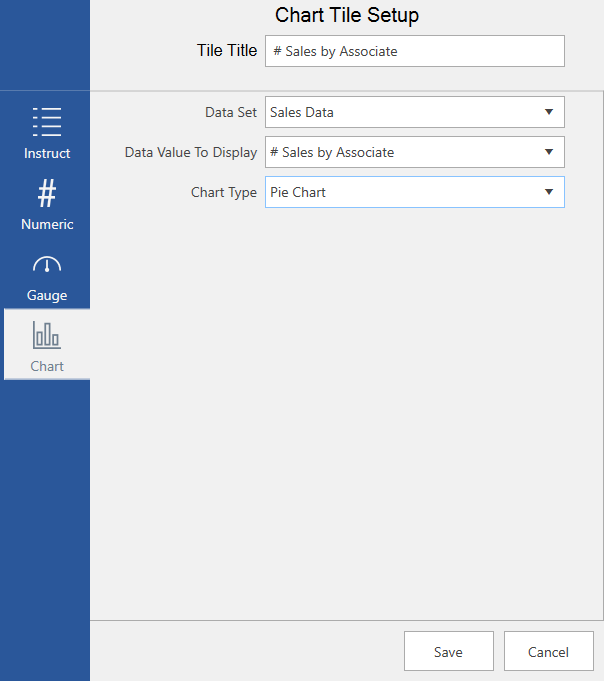Click into the Tile Title text field
604x681 pixels.
pos(414,51)
